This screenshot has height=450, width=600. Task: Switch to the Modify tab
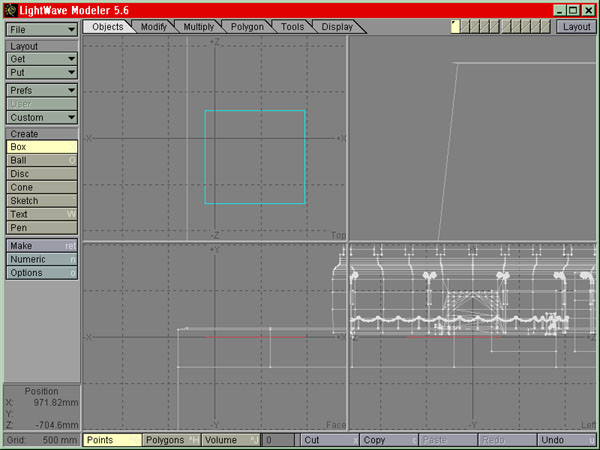click(154, 27)
